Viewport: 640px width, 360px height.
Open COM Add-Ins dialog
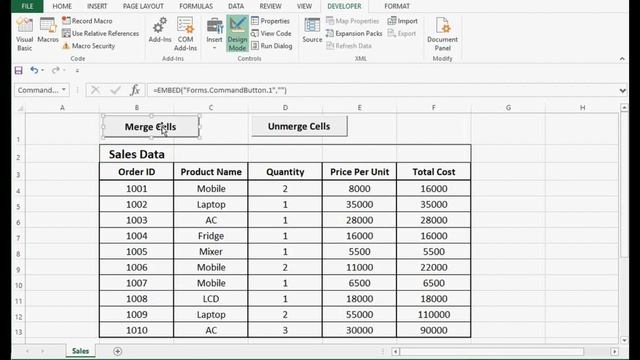pos(185,34)
